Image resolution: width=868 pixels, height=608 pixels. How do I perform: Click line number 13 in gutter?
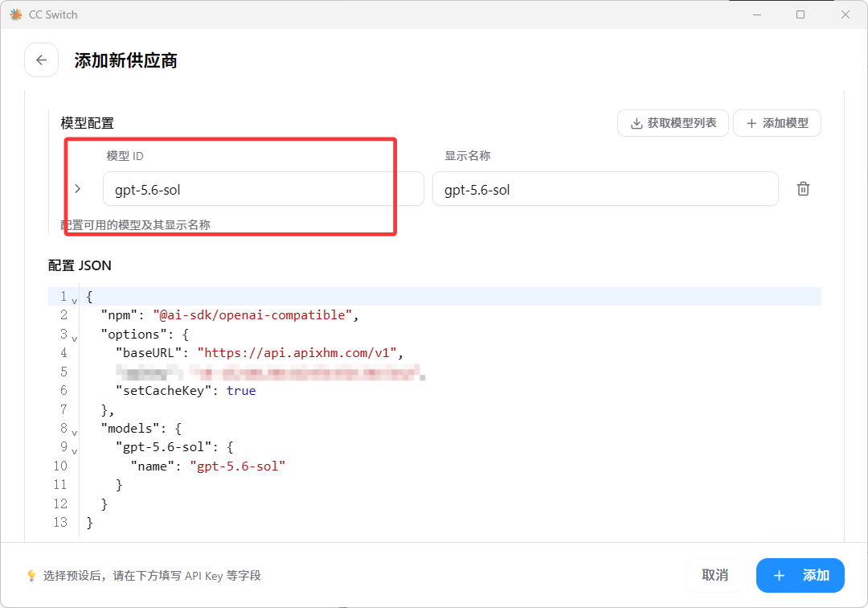[60, 522]
